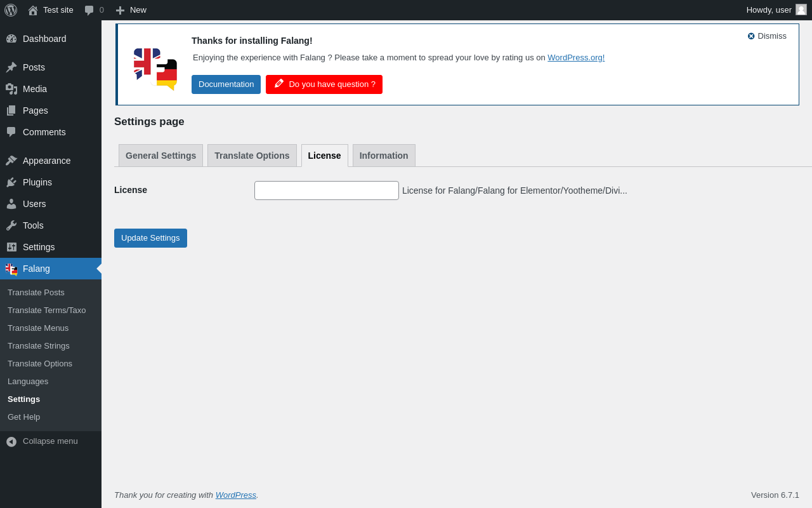Open the Tools menu label
Image resolution: width=812 pixels, height=508 pixels.
[33, 225]
